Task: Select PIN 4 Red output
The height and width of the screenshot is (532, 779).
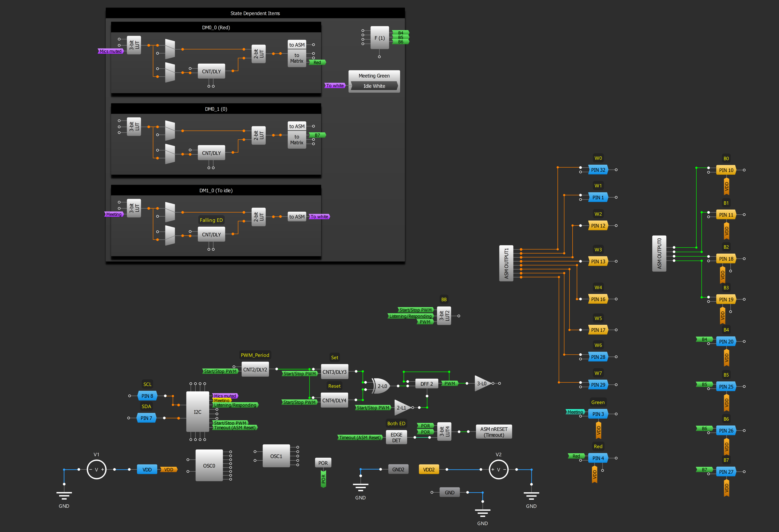Action: click(x=598, y=458)
